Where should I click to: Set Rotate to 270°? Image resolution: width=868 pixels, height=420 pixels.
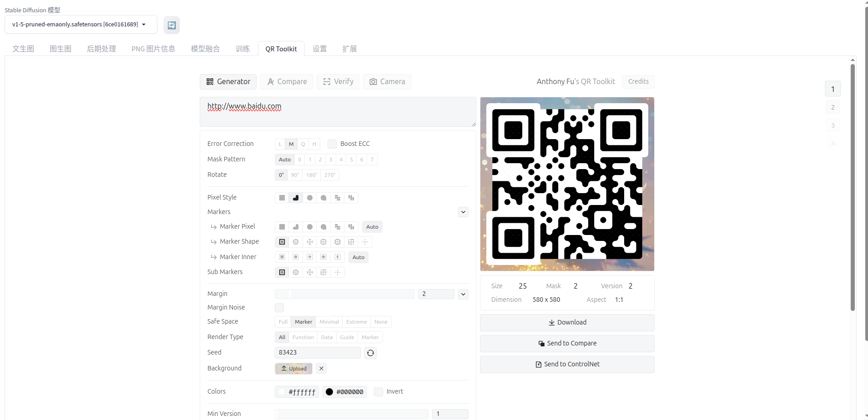point(330,175)
